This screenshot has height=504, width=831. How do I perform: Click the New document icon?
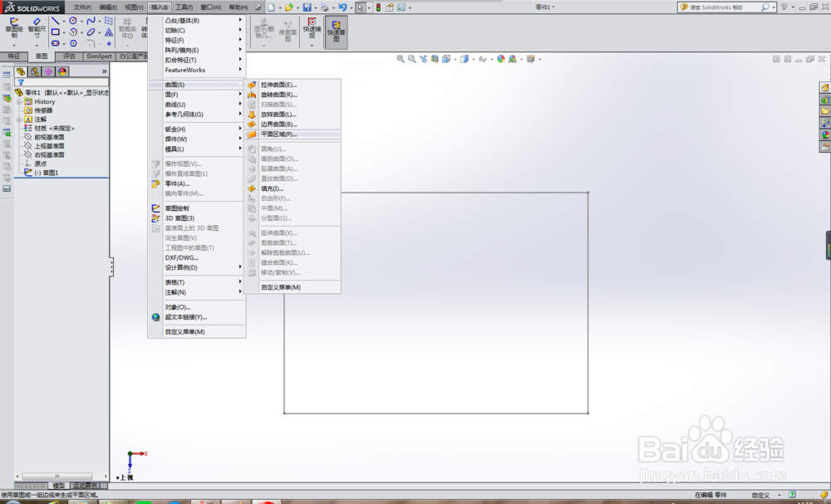pyautogui.click(x=272, y=7)
